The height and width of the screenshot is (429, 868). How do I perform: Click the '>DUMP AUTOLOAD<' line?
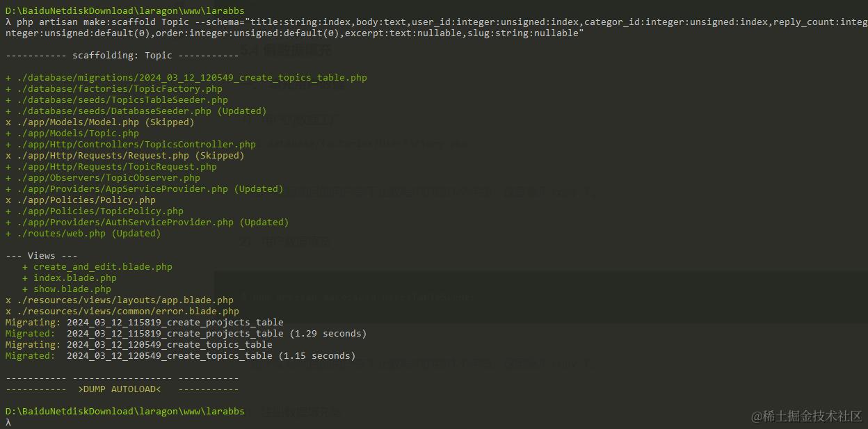[122, 389]
